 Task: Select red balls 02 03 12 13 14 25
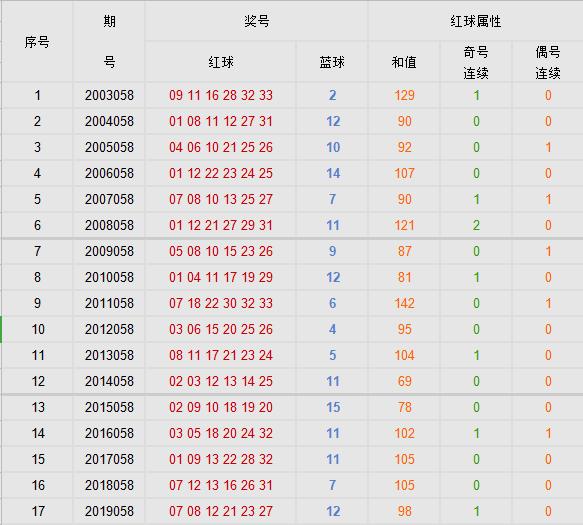point(221,381)
